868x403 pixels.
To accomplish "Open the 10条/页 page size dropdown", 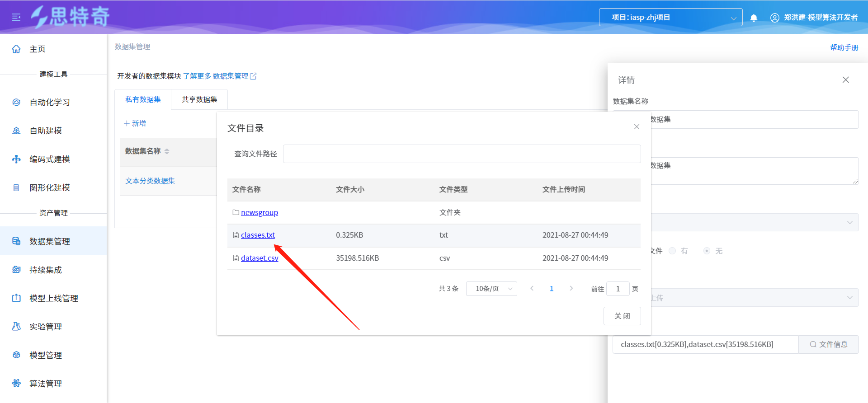I will point(491,289).
